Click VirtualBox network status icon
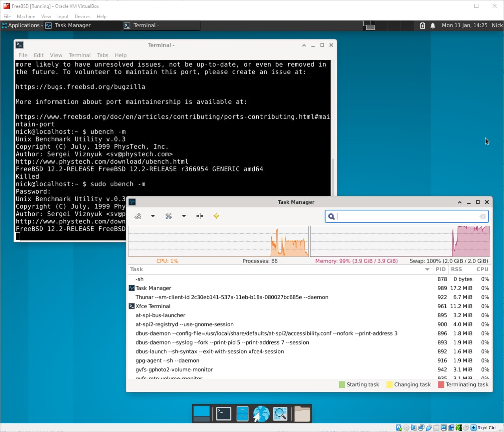Viewport: 504px width, 432px height. click(421, 428)
